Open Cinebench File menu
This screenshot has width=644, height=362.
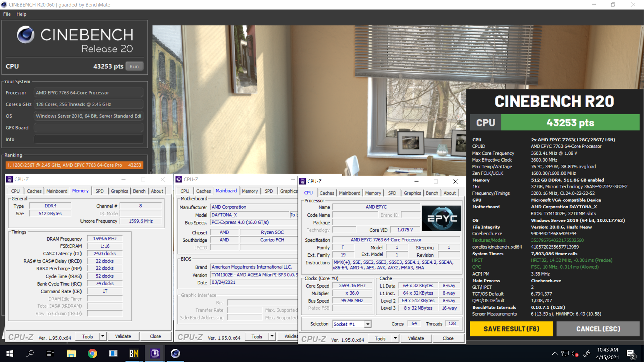point(7,14)
